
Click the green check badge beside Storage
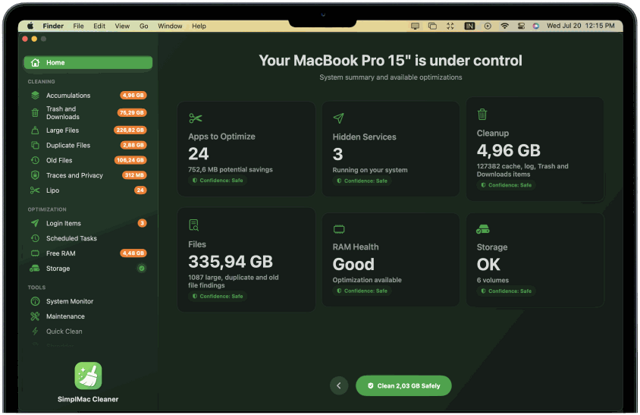[x=142, y=268]
